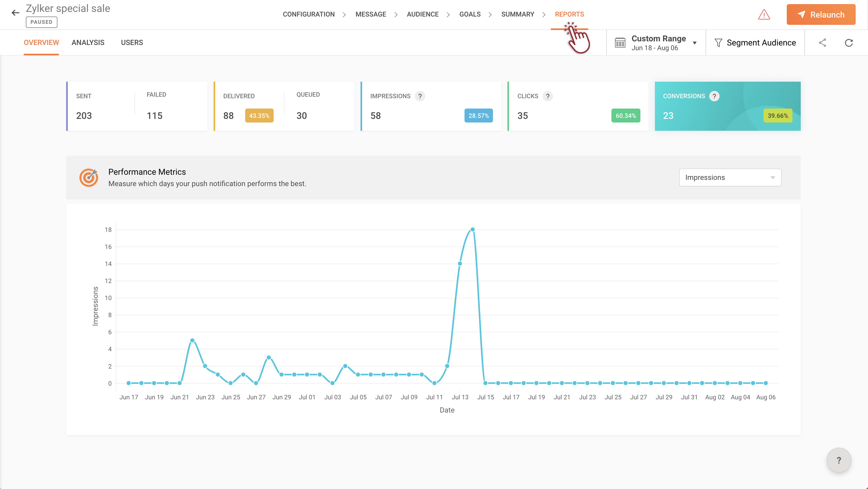Go to the Summary step

click(518, 14)
